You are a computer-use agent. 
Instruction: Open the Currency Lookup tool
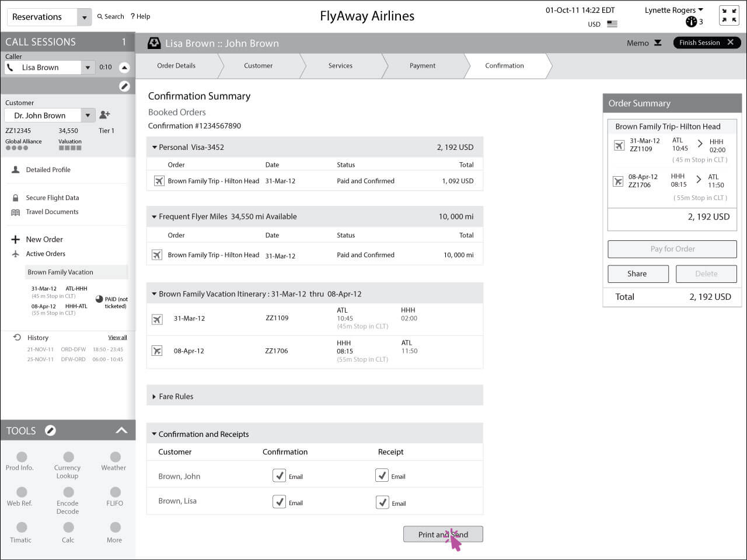(68, 457)
